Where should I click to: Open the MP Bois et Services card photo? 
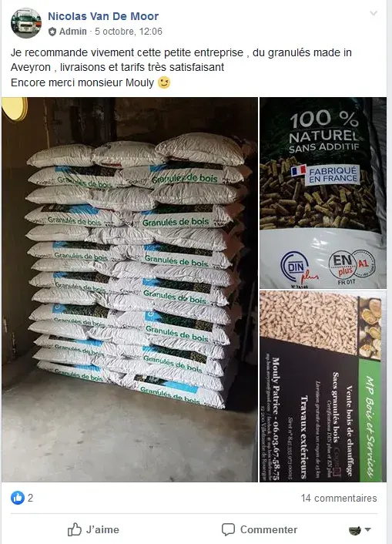coord(323,386)
